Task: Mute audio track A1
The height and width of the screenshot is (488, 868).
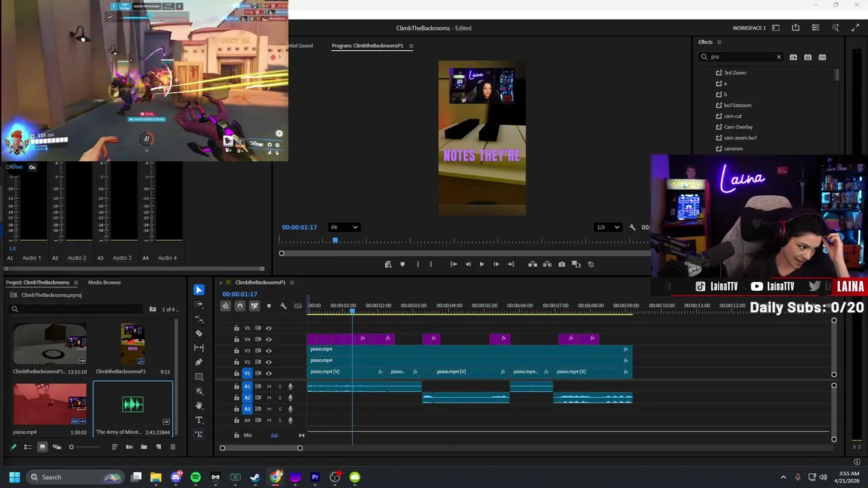Action: 269,386
